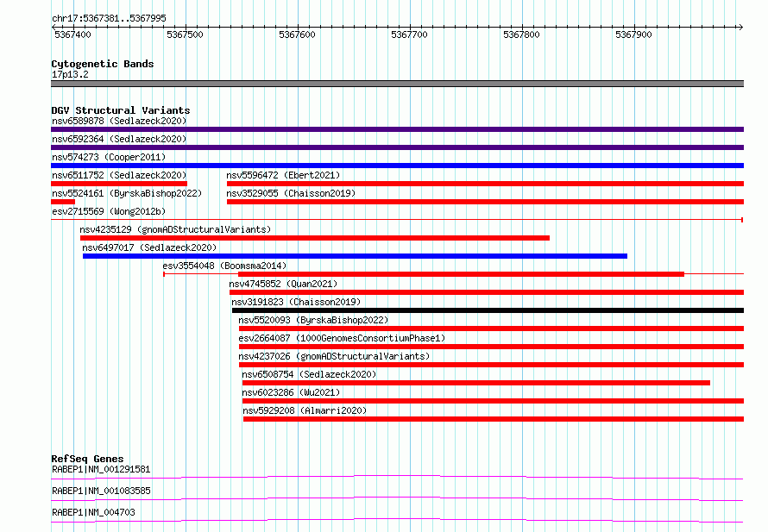The width and height of the screenshot is (768, 532).
Task: Open the nsv5929208 (Almarri2020) label
Action: coord(305,410)
